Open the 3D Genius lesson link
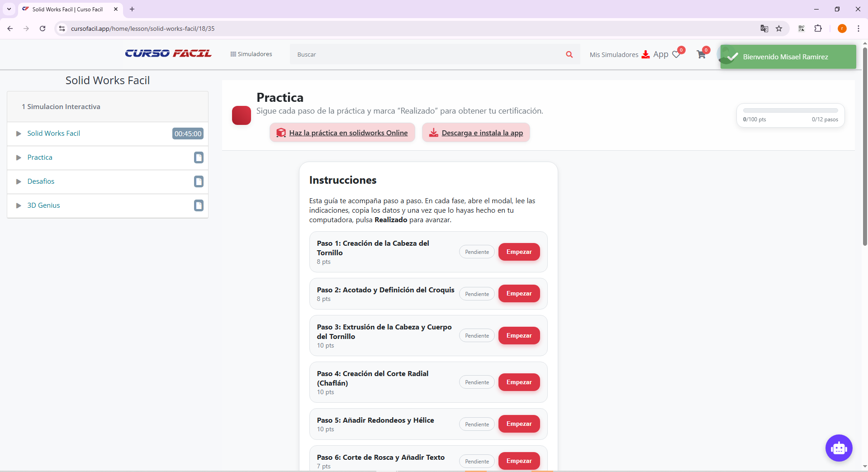This screenshot has width=868, height=472. 43,205
